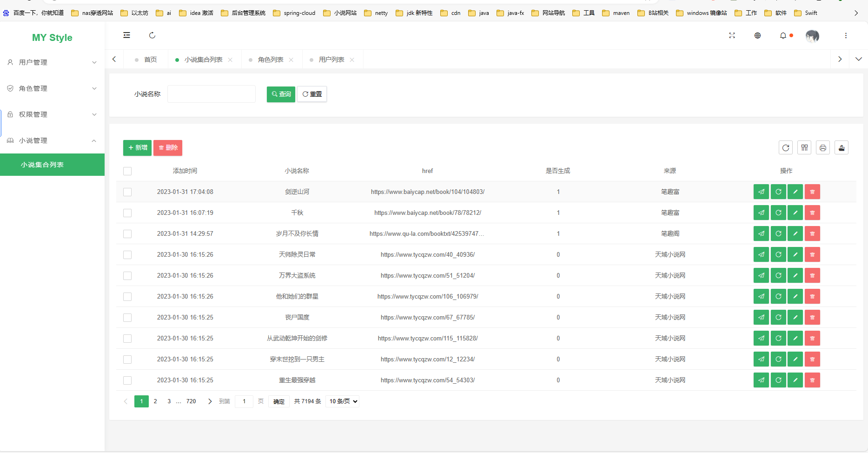Click the table print icon
The height and width of the screenshot is (453, 868).
823,148
